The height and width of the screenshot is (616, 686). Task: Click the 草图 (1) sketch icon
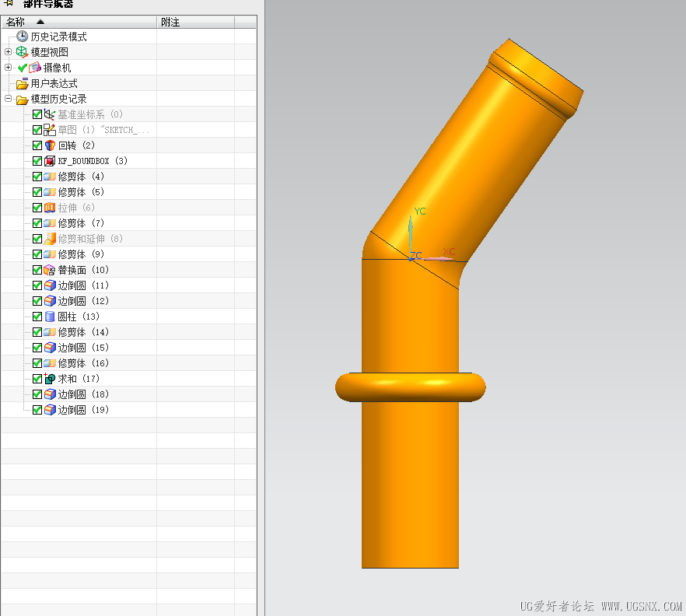point(50,130)
